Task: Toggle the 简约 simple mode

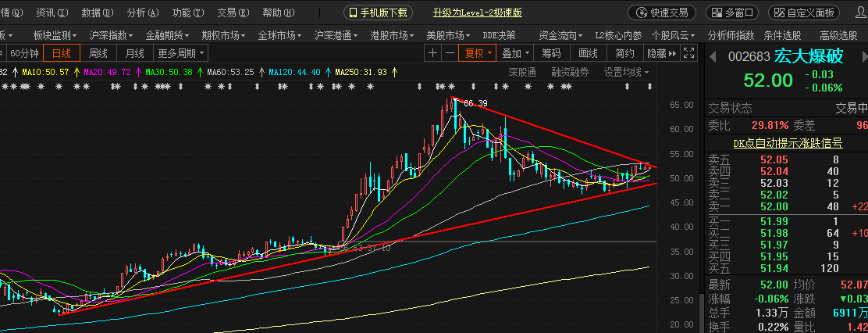Action: point(624,53)
